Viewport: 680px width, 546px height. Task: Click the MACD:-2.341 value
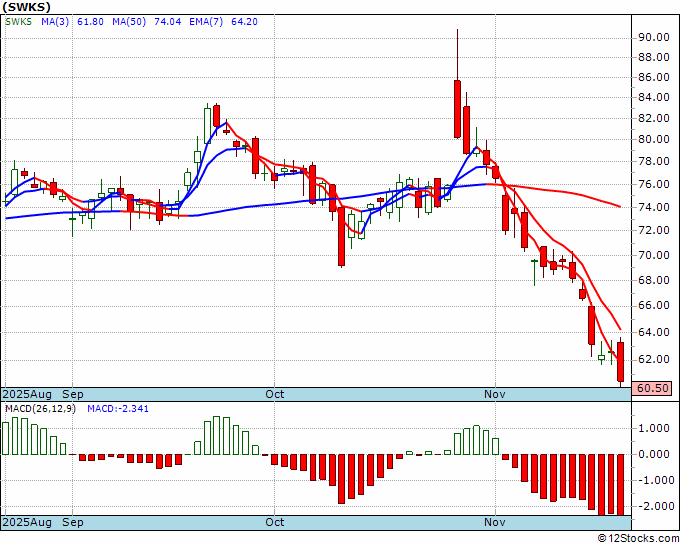(x=118, y=409)
